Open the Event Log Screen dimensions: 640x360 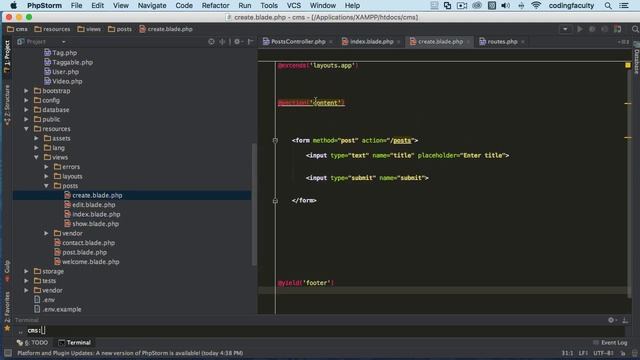pyautogui.click(x=610, y=343)
